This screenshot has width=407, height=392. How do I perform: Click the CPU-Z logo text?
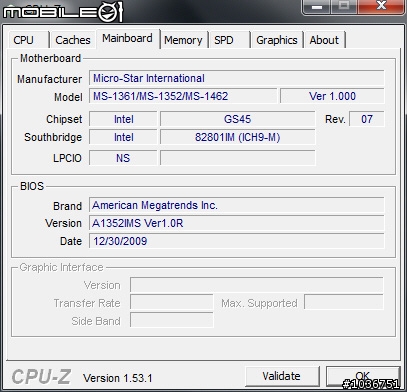pos(41,377)
